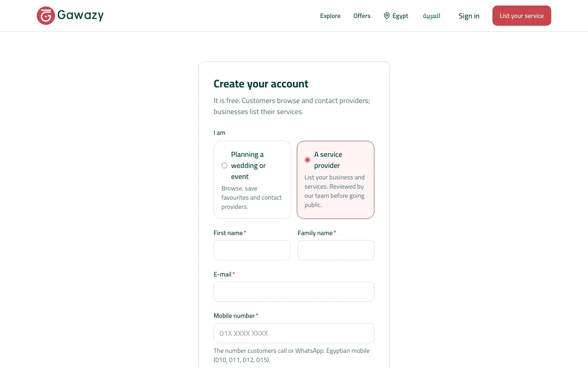Click the Gawazy logo icon
Viewport: 588px width, 368px height.
point(46,16)
